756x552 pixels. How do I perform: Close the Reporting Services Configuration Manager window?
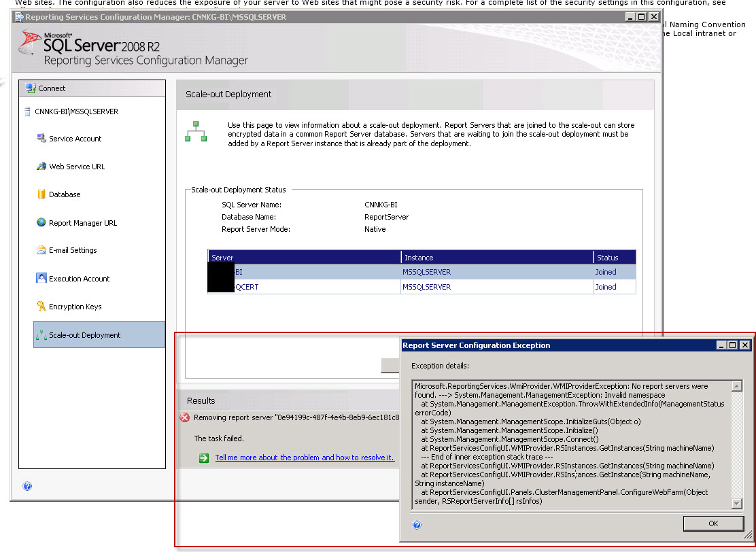tap(654, 17)
